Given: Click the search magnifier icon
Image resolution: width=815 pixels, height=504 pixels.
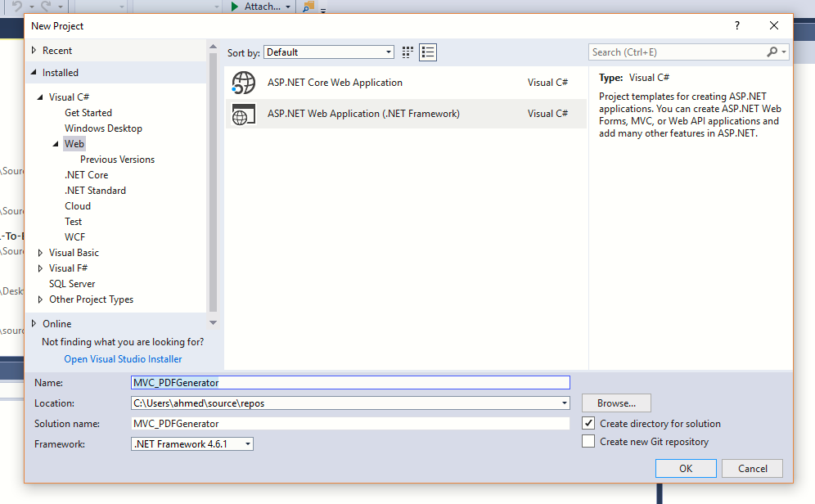Looking at the screenshot, I should 772,52.
